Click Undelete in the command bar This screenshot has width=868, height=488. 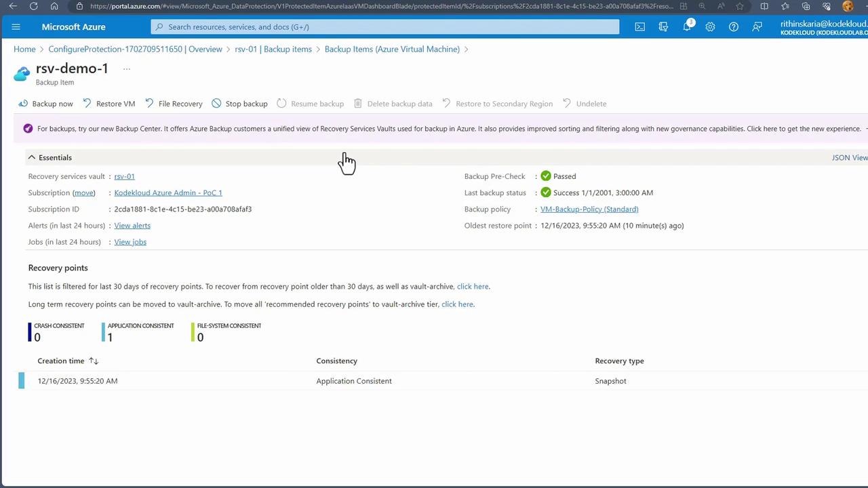coord(585,104)
